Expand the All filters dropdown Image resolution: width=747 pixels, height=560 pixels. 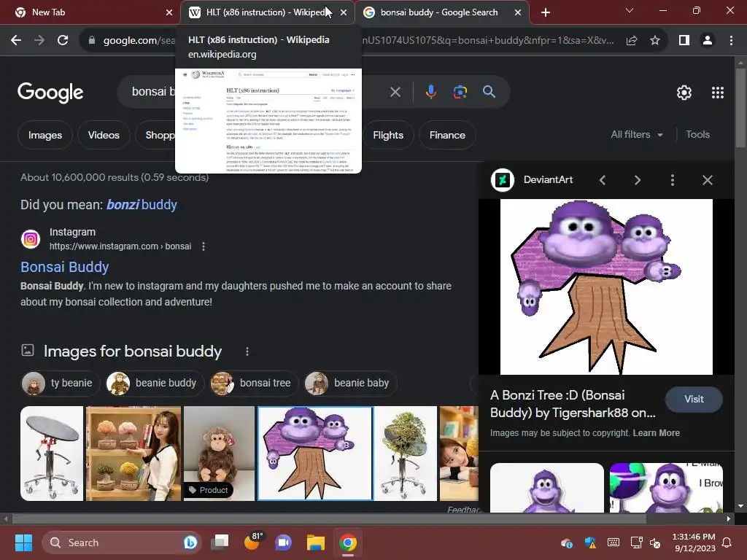point(636,135)
